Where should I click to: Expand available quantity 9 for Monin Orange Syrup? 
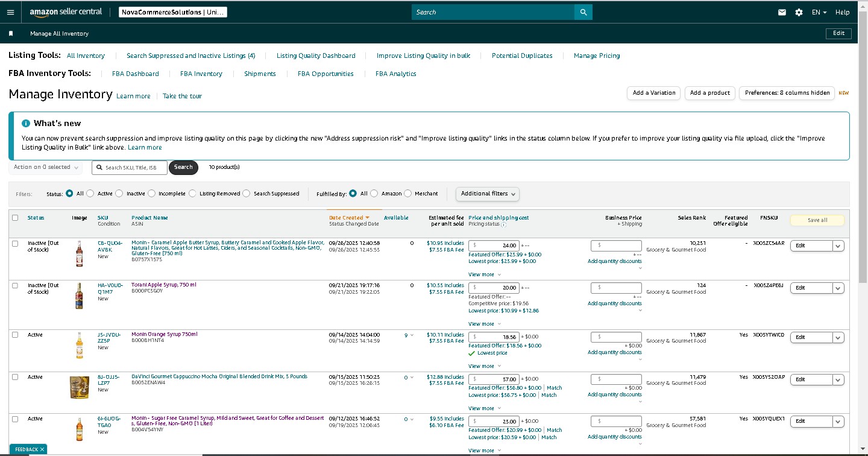coord(409,335)
